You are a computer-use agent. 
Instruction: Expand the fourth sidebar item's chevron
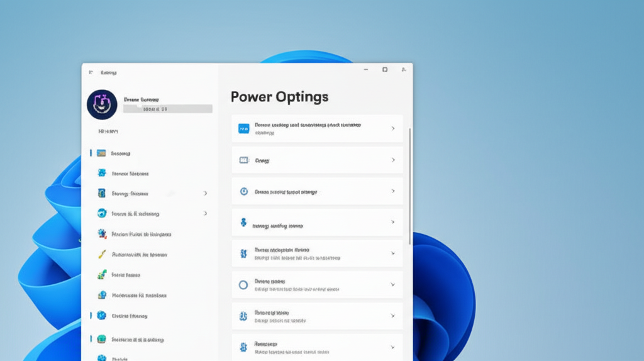pos(205,214)
